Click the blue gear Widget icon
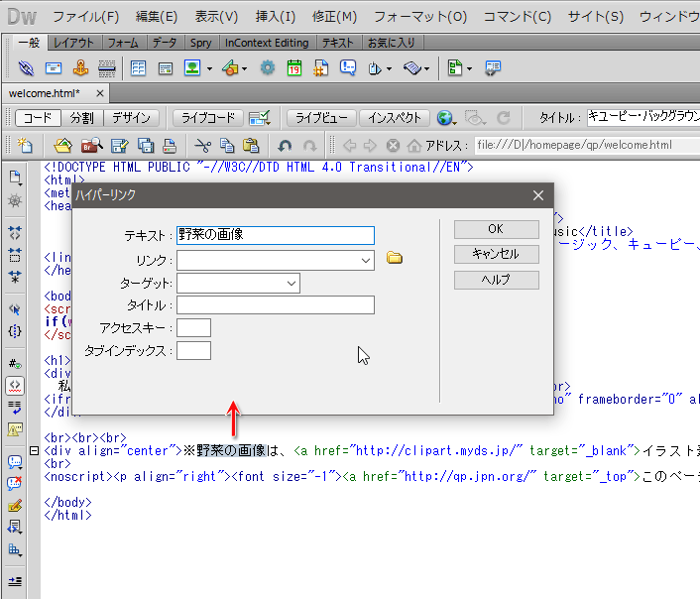The image size is (700, 599). click(268, 67)
